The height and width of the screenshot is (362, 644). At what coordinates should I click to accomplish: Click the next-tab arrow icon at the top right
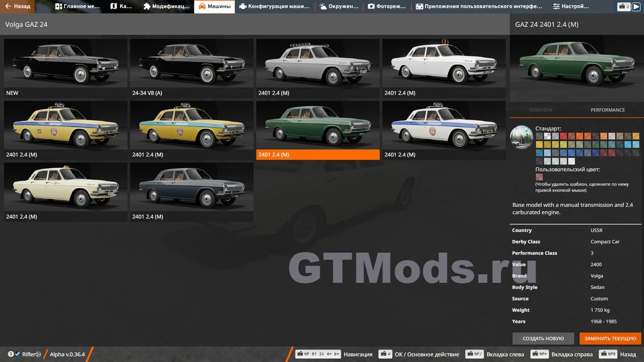tap(637, 7)
